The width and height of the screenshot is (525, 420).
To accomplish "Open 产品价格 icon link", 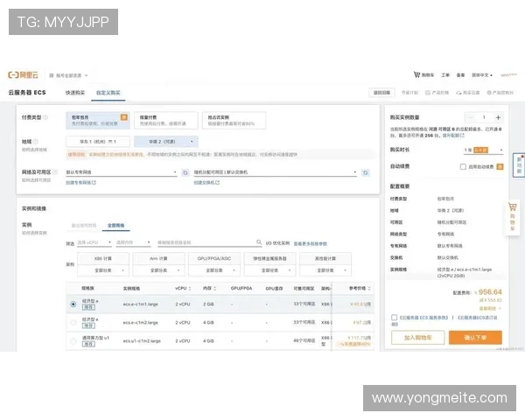I will tap(437, 93).
